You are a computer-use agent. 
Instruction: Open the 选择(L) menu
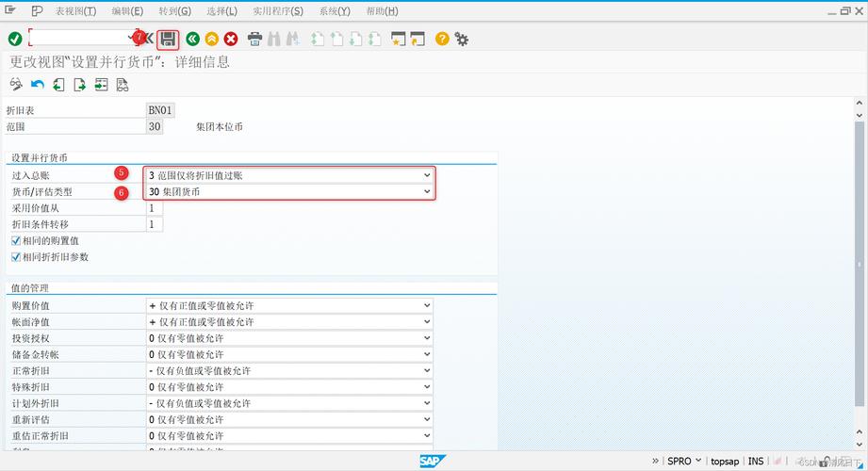tap(222, 11)
